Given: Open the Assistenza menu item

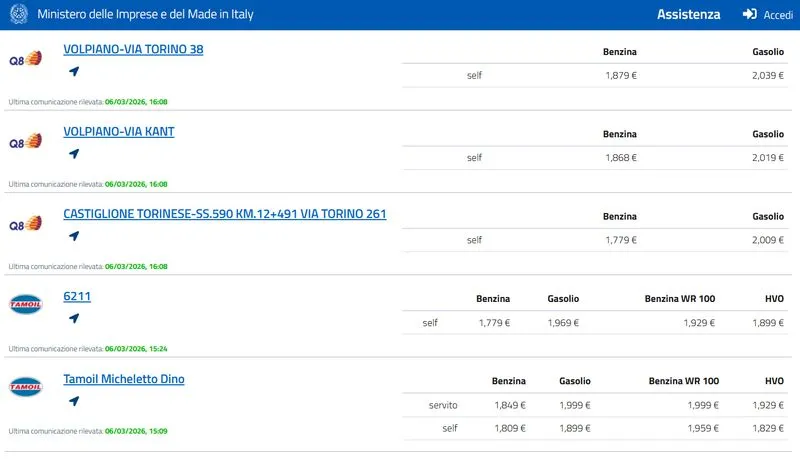Looking at the screenshot, I should [x=688, y=15].
